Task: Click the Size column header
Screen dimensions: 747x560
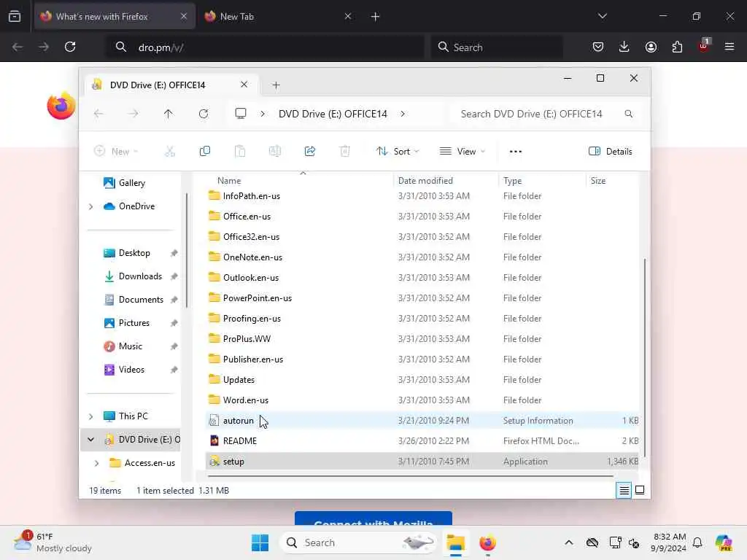Action: (598, 181)
